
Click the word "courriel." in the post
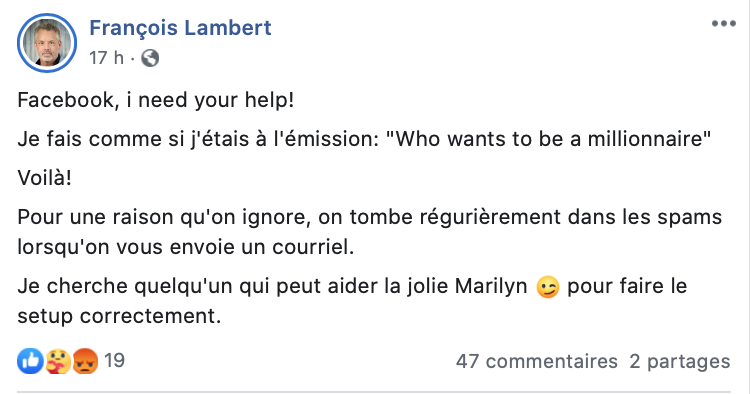coord(313,247)
